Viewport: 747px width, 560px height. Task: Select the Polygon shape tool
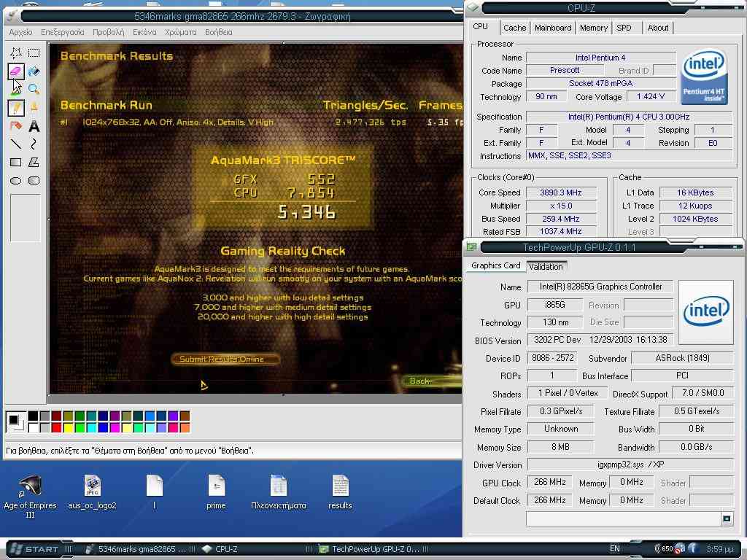(x=34, y=163)
